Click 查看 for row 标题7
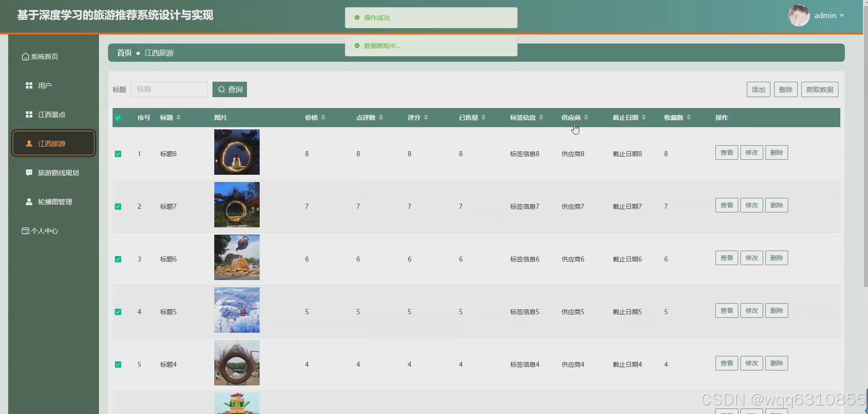 click(x=727, y=205)
